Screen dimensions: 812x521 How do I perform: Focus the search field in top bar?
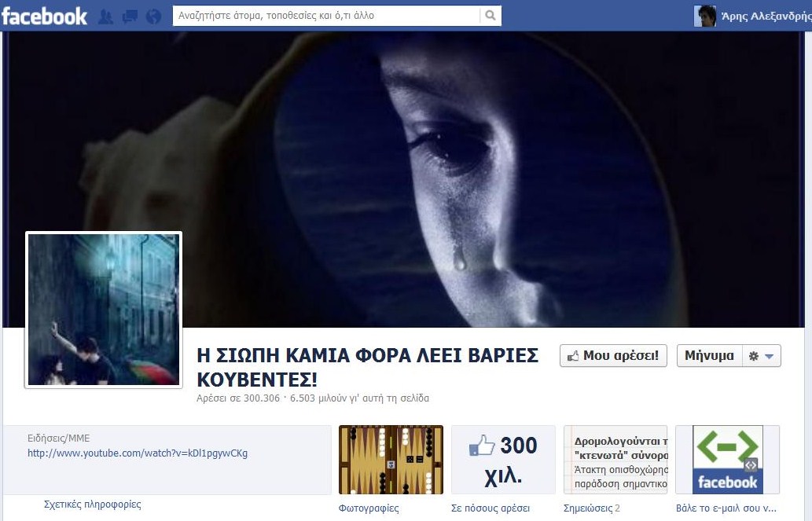[x=326, y=15]
